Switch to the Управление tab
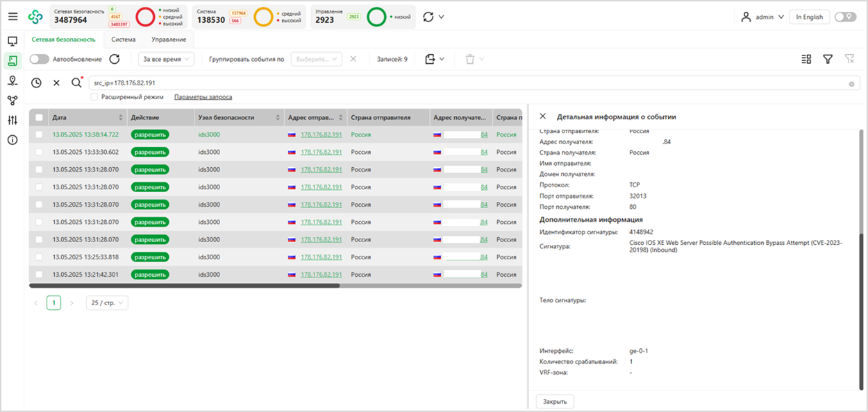868x412 pixels. [x=169, y=40]
